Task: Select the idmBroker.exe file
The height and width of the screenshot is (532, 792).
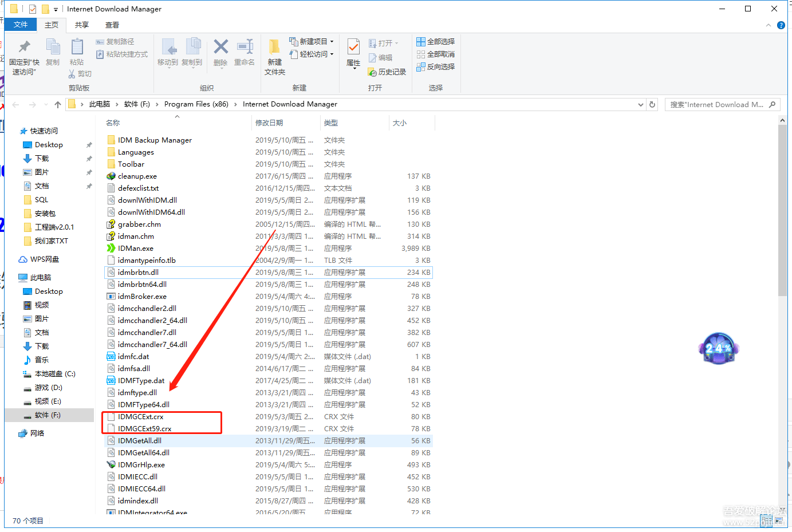Action: [142, 297]
